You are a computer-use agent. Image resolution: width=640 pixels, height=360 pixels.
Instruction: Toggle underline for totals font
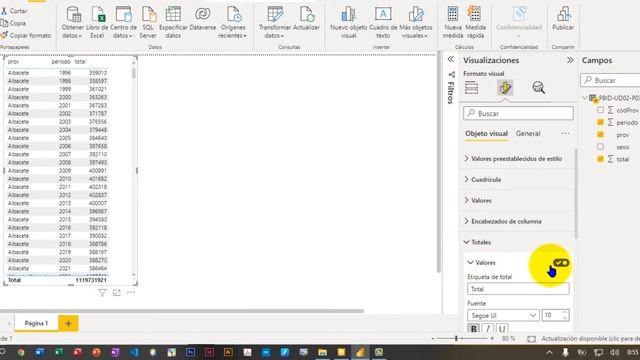(x=502, y=329)
